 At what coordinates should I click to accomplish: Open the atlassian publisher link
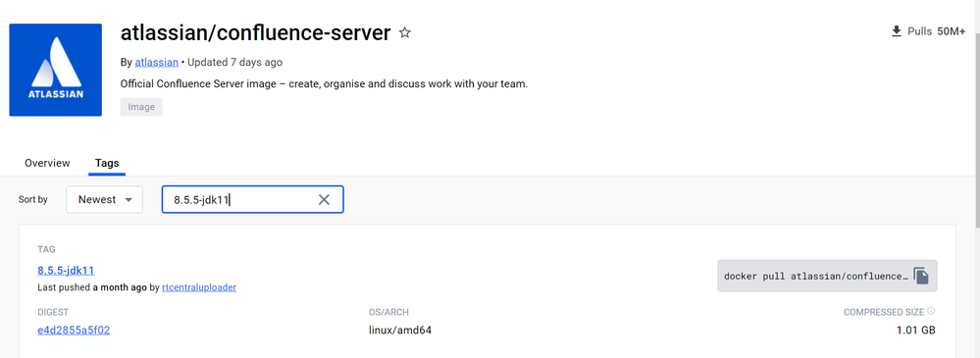click(x=156, y=63)
